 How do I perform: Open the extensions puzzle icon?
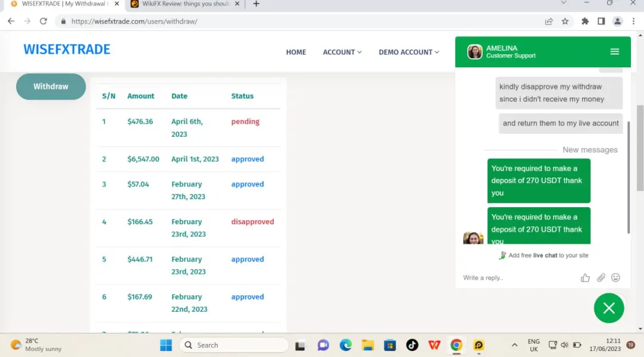click(x=585, y=21)
